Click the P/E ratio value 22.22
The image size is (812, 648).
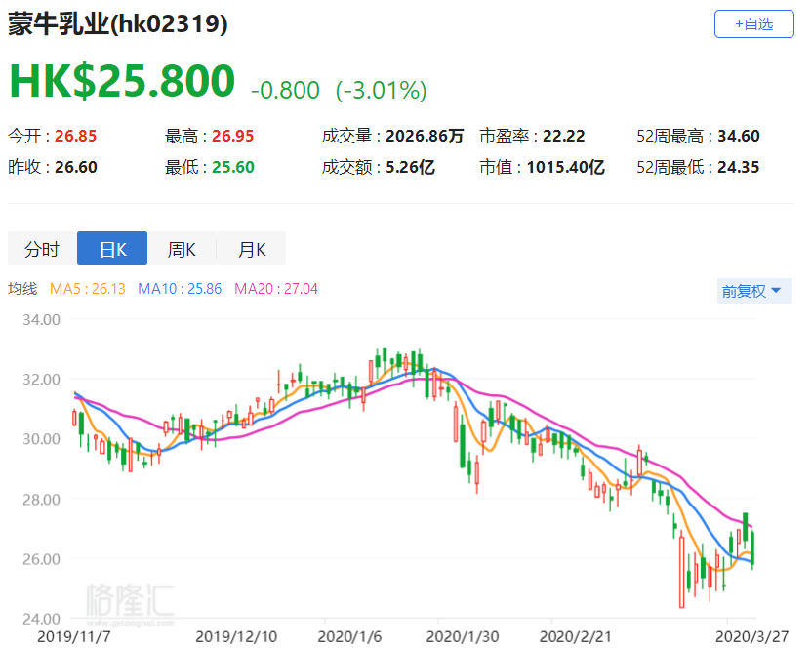[x=563, y=136]
